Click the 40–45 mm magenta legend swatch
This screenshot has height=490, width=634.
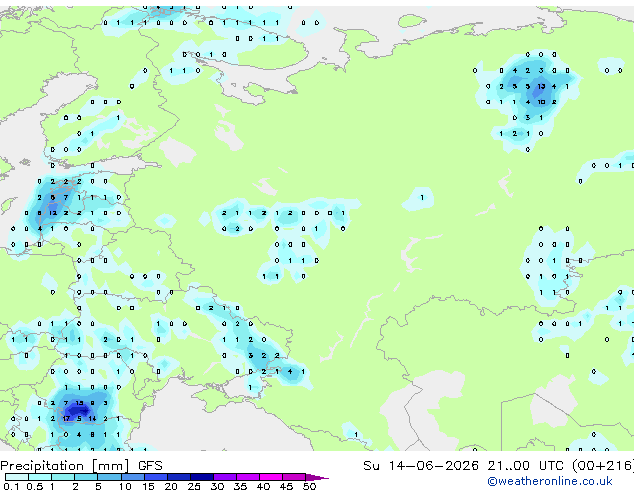[x=271, y=477]
